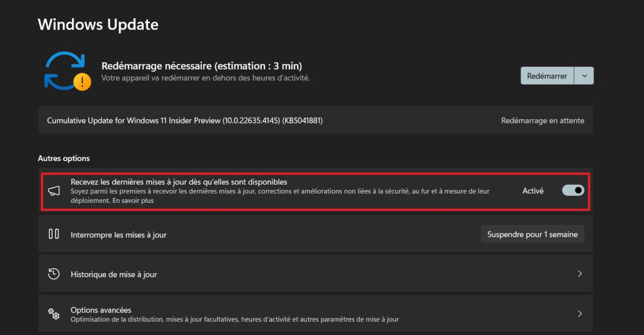Image resolution: width=644 pixels, height=335 pixels.
Task: Open the dropdown arrow next to Redémarrer
Action: point(584,76)
